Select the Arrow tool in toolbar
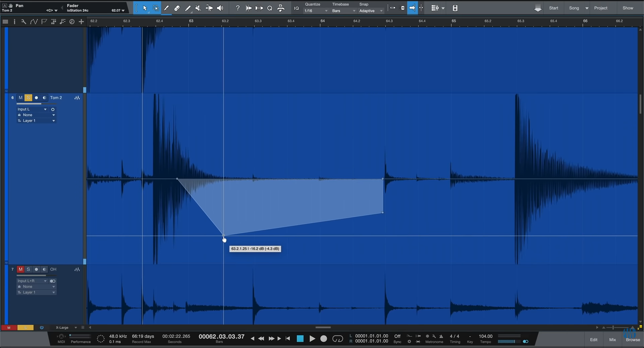The image size is (644, 348). (145, 8)
